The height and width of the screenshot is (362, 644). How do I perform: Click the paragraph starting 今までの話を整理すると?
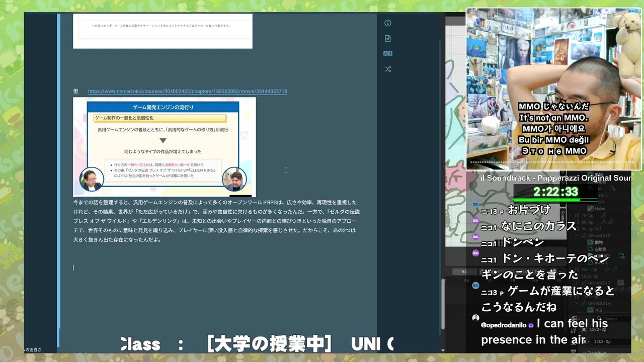click(x=216, y=221)
